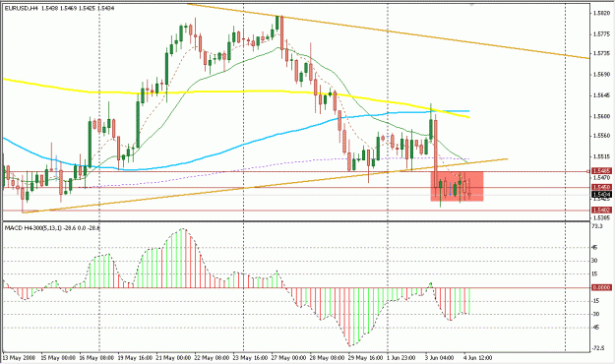
Task: Click the 23 May 16:00 time label
Action: [250, 358]
